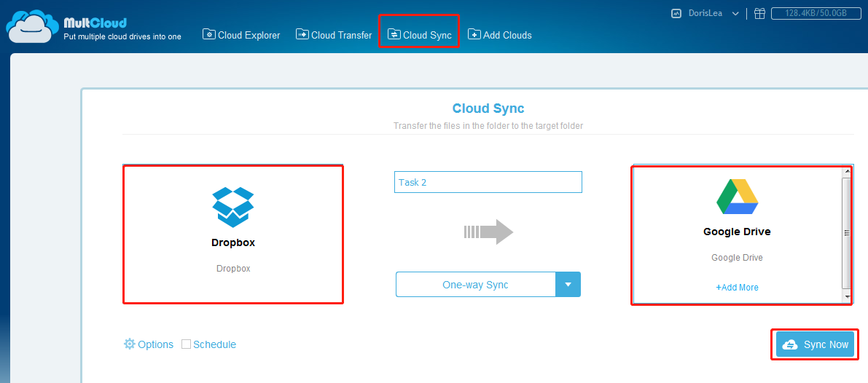Click the Cloud Transfer folder icon
Image resolution: width=868 pixels, height=383 pixels.
click(302, 34)
